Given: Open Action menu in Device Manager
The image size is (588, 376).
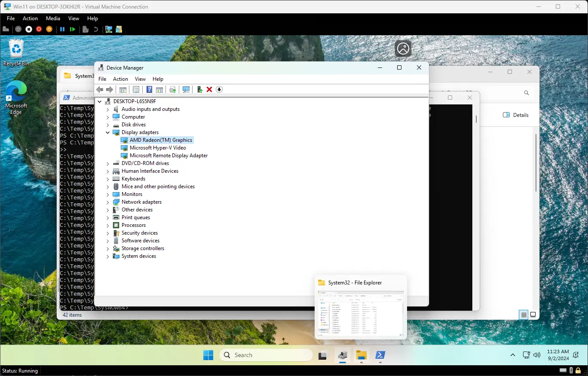Looking at the screenshot, I should 120,79.
